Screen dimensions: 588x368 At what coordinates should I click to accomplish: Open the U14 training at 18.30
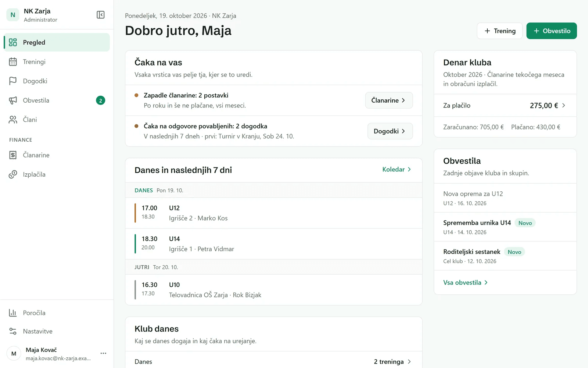(x=274, y=244)
